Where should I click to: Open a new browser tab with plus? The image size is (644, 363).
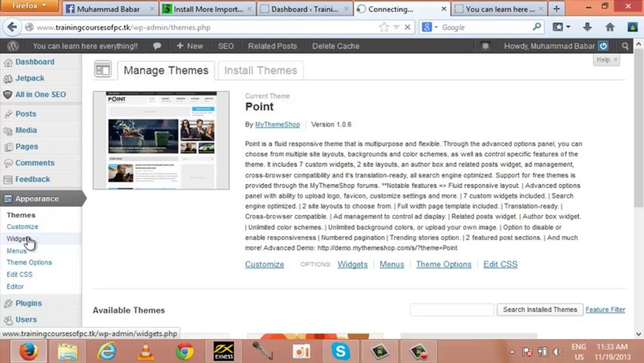(556, 9)
